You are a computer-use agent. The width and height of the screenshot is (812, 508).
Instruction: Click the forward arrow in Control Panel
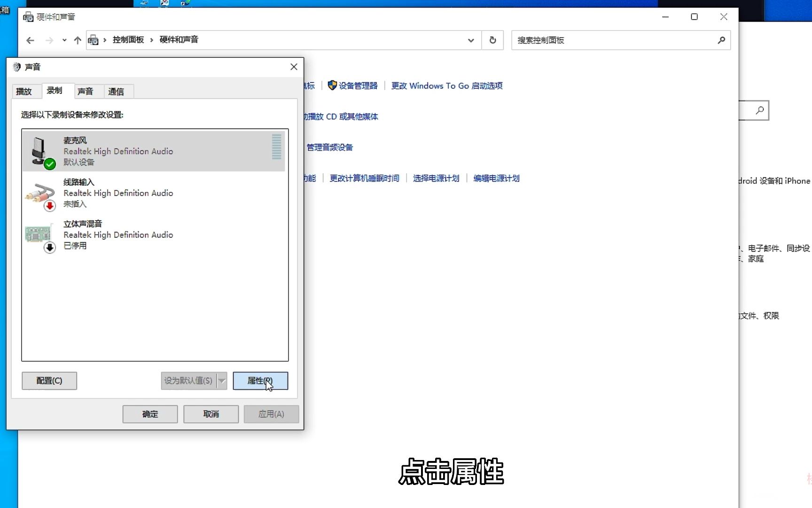(x=49, y=40)
